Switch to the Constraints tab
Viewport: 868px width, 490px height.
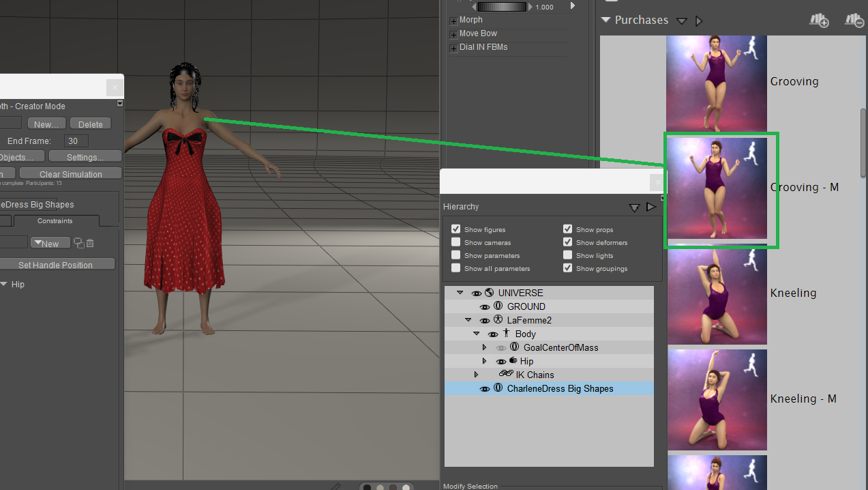coord(55,221)
